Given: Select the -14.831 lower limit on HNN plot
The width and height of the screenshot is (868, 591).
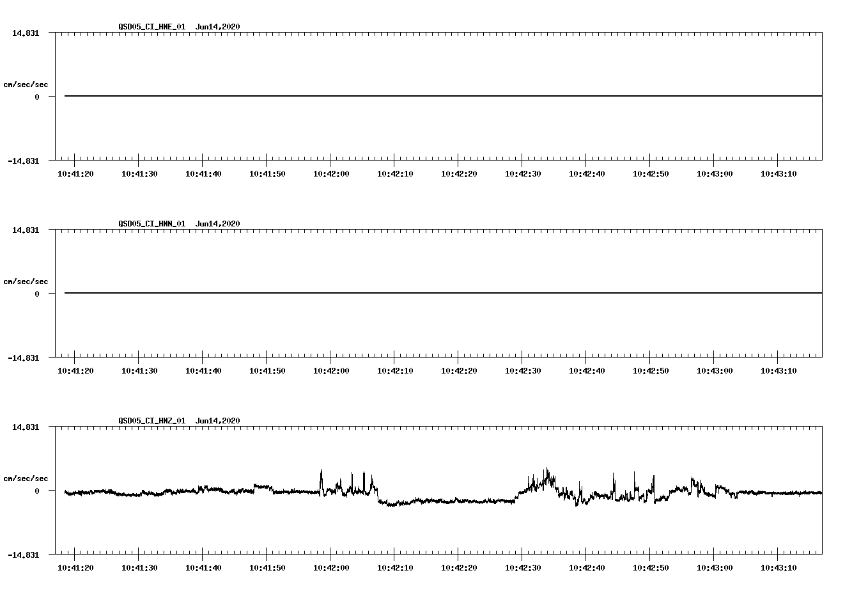Looking at the screenshot, I should point(23,358).
